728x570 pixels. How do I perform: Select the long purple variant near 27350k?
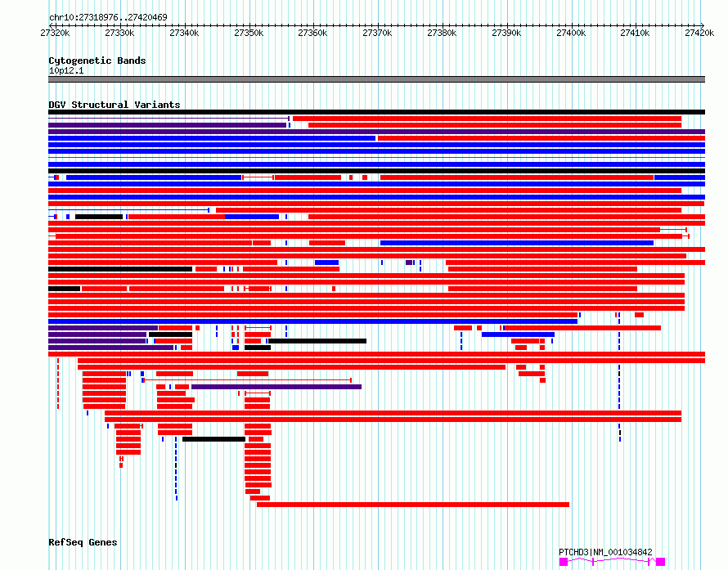click(x=276, y=387)
